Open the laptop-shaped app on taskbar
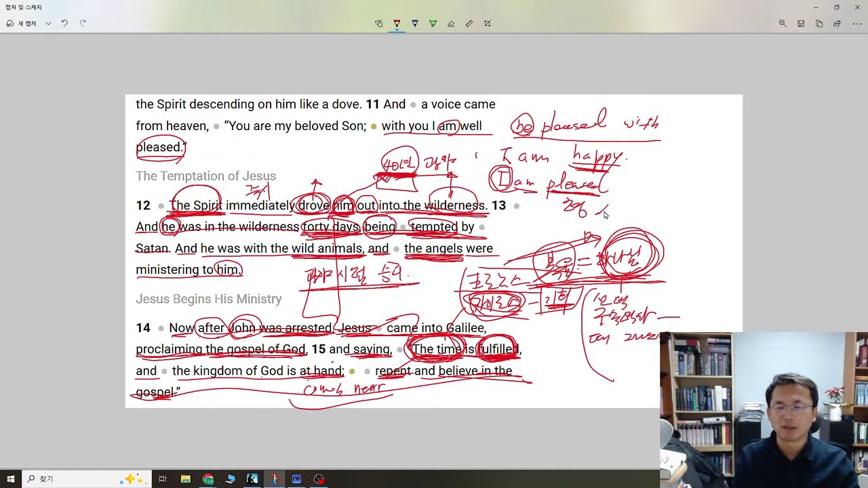This screenshot has width=868, height=488. point(230,479)
